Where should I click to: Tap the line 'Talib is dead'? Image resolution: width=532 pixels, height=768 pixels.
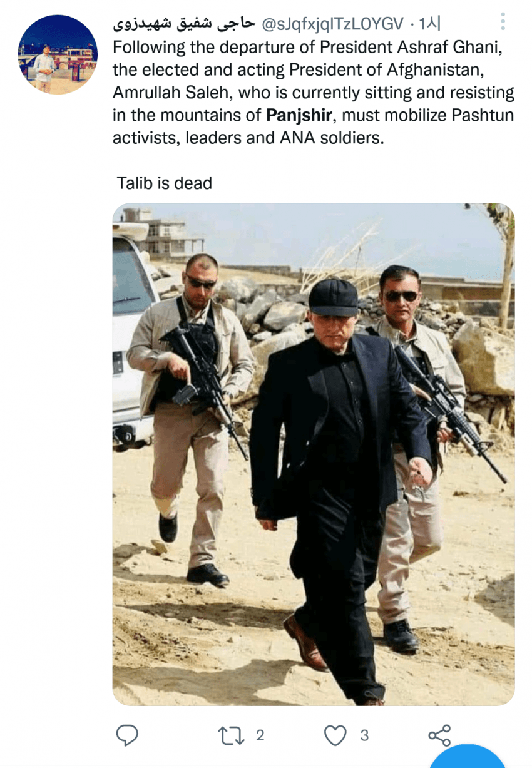[x=165, y=183]
